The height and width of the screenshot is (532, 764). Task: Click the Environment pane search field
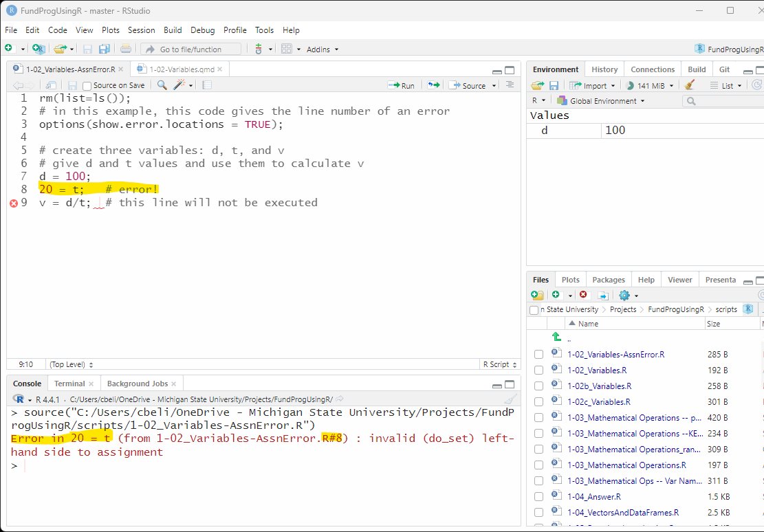(x=723, y=101)
